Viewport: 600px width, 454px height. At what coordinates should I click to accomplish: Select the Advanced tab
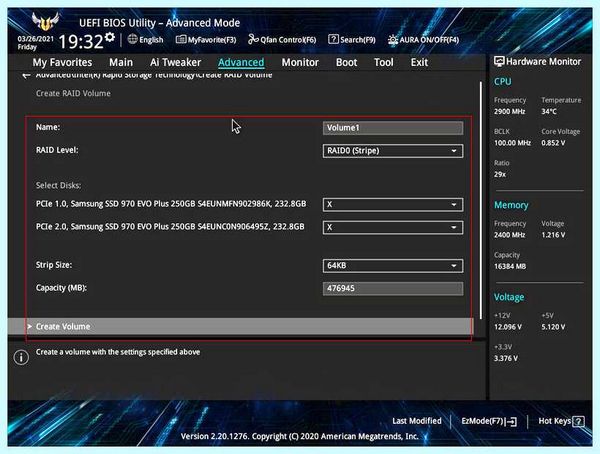point(241,62)
